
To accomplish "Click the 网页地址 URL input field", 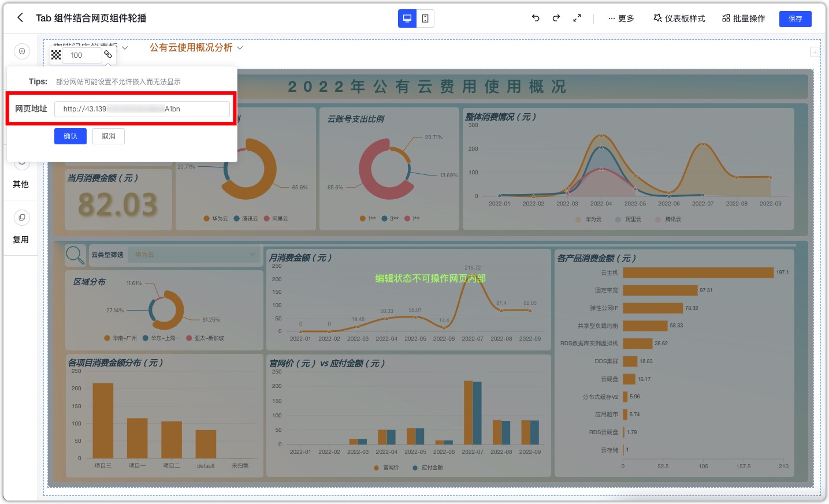I will [142, 109].
